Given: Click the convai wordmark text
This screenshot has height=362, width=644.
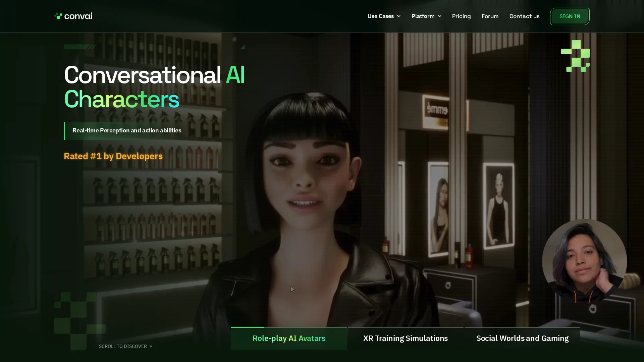Looking at the screenshot, I should (78, 16).
